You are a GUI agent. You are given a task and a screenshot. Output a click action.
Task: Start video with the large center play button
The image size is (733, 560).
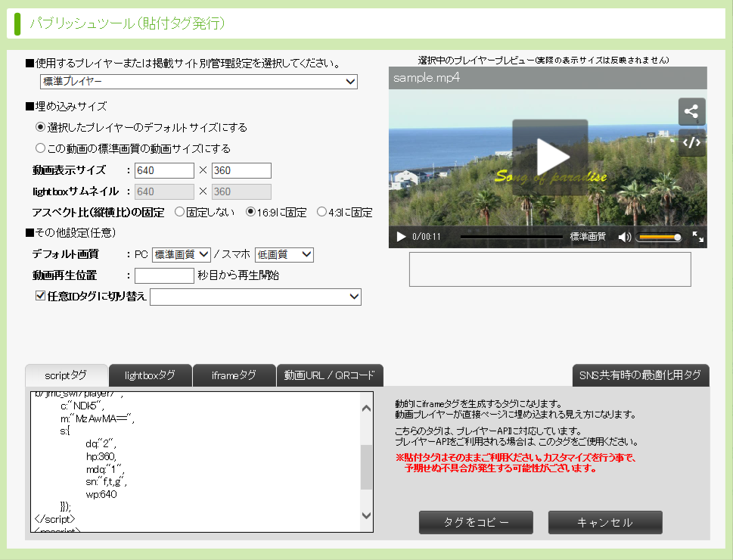coord(550,157)
